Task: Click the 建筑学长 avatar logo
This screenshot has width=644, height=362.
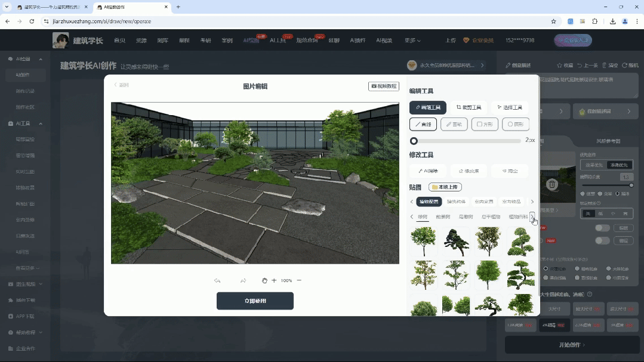Action: tap(61, 40)
